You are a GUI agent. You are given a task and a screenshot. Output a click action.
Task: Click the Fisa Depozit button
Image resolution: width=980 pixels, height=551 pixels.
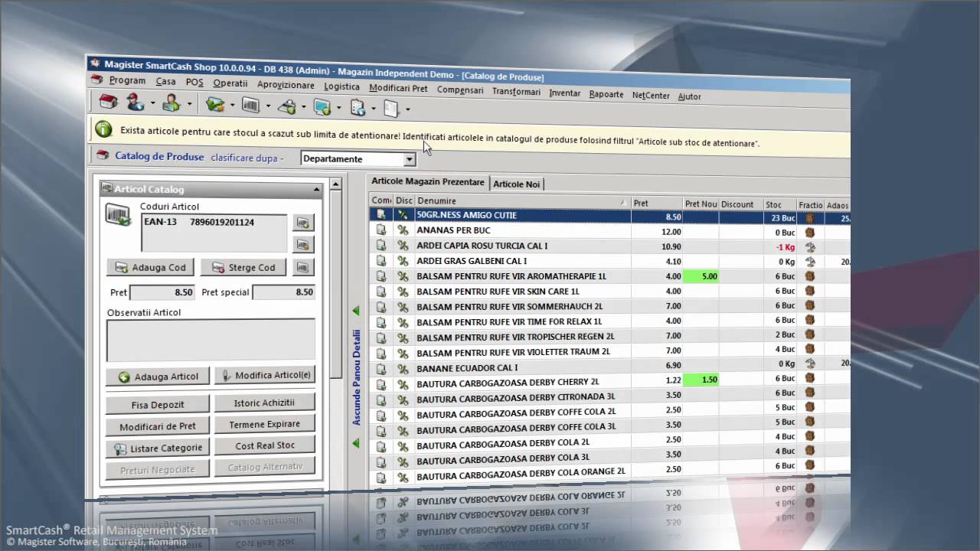pos(158,405)
